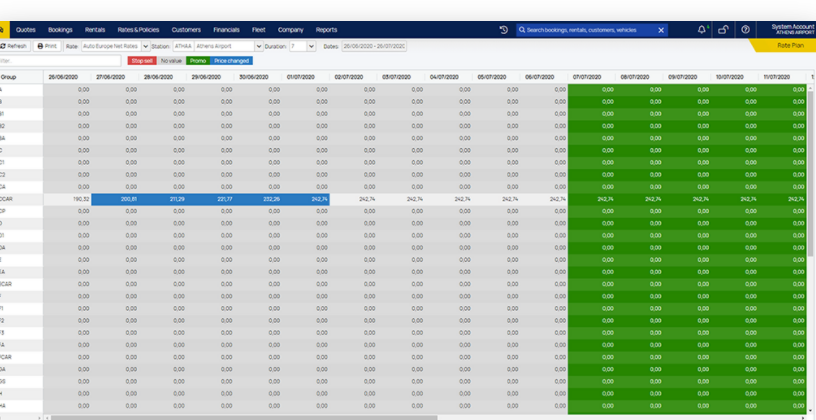The width and height of the screenshot is (816, 420).
Task: Click the yellow app logo
Action: [3, 30]
